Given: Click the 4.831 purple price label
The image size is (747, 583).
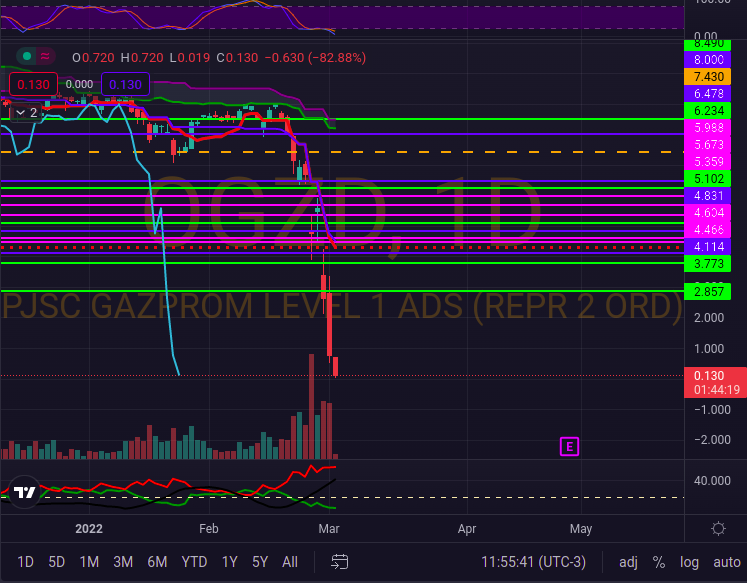Looking at the screenshot, I should tap(708, 196).
